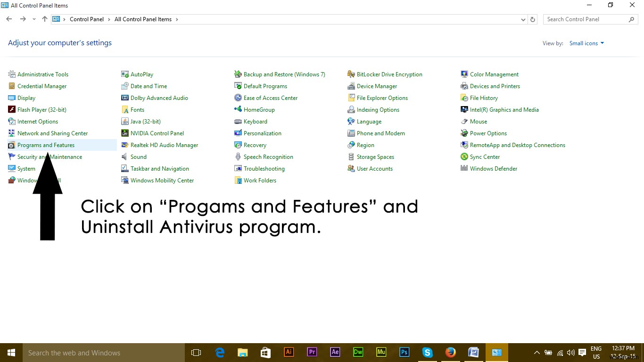Open the Work Folders link
This screenshot has width=644, height=362.
pos(260,181)
